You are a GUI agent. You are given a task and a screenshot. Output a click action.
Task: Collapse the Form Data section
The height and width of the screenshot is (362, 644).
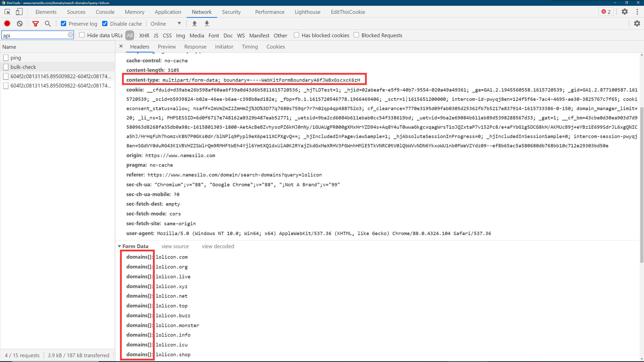pos(119,246)
